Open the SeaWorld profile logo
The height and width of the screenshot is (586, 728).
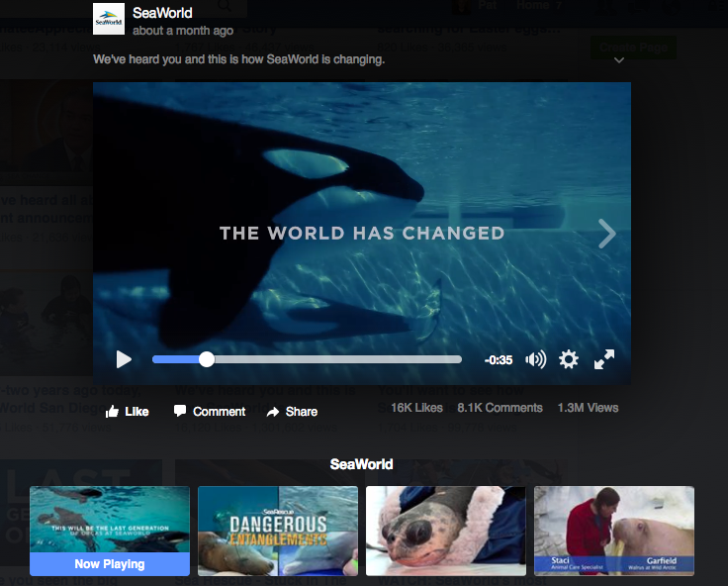(x=109, y=19)
